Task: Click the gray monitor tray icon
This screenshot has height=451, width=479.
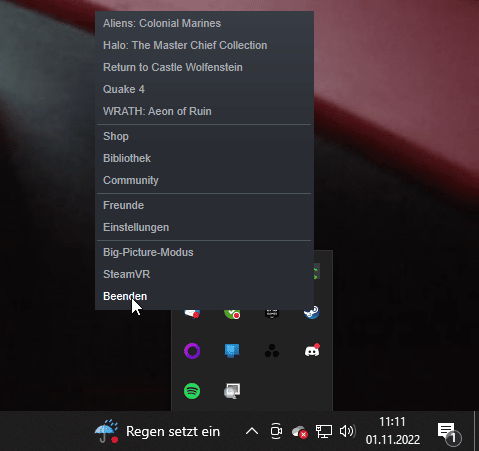Action: click(232, 391)
